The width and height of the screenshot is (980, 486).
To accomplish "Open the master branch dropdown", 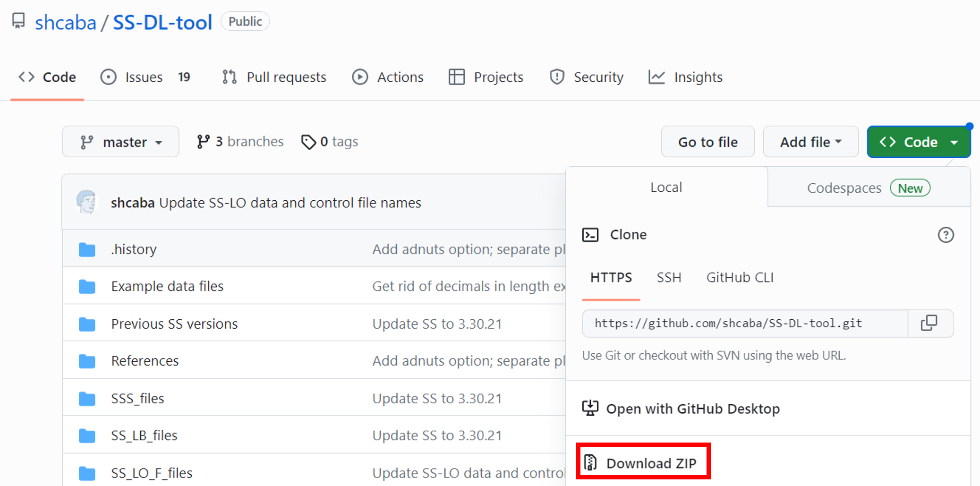I will coord(120,142).
